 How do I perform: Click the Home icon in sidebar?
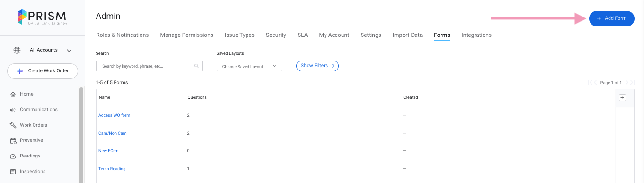[x=13, y=94]
